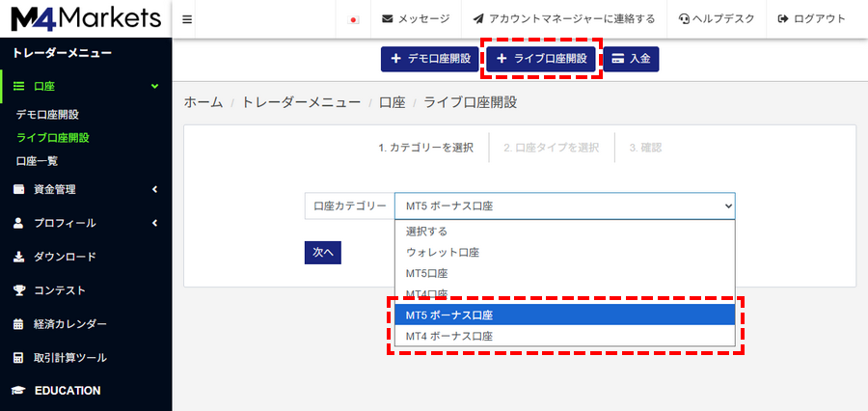This screenshot has height=411, width=868.
Task: Click the trophy icon beside コンテスト
Action: pos(19,290)
